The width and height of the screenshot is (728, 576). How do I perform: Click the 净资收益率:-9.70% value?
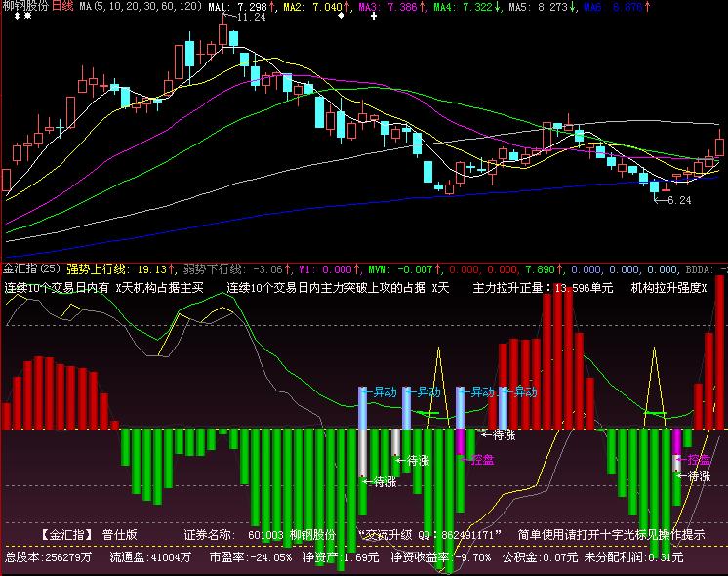[x=441, y=556]
